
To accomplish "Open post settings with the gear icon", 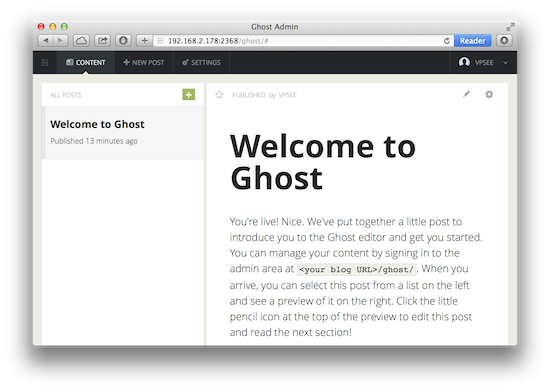I will 489,94.
